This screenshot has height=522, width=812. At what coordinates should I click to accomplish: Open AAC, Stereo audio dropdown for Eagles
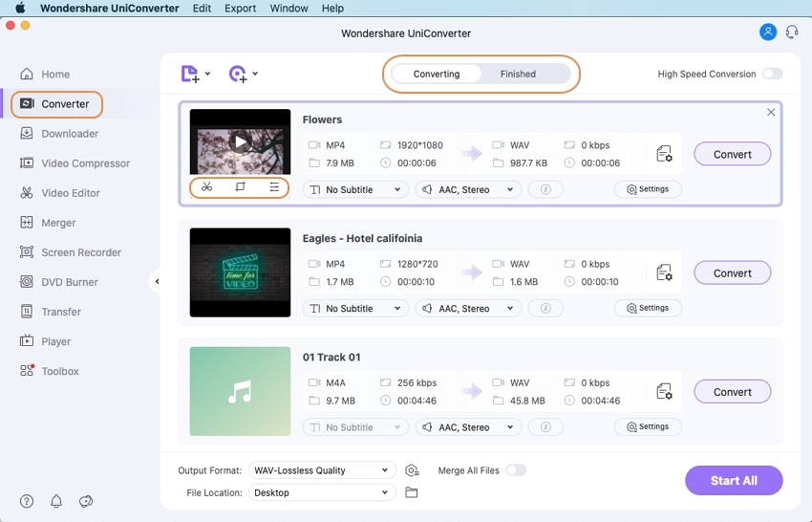point(468,309)
